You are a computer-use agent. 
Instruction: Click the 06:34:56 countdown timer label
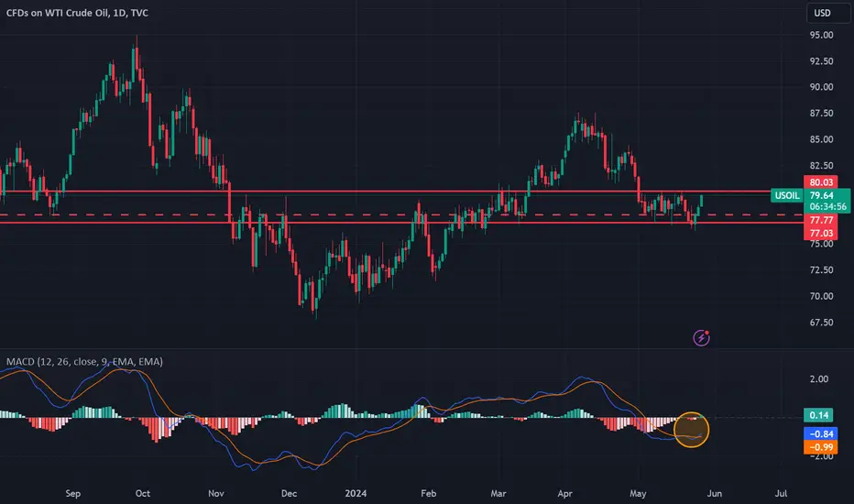827,207
